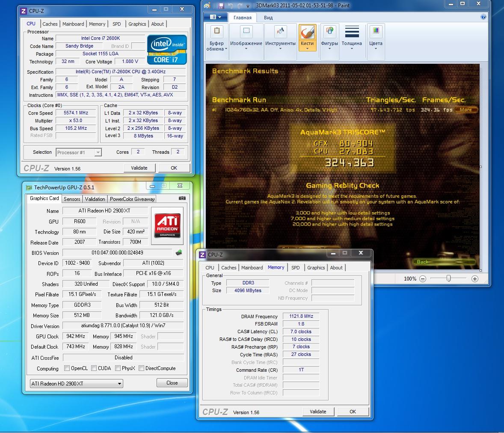Open the Caches tab in bottom CPU-Z
Image resolution: width=504 pixels, height=433 pixels.
point(228,268)
